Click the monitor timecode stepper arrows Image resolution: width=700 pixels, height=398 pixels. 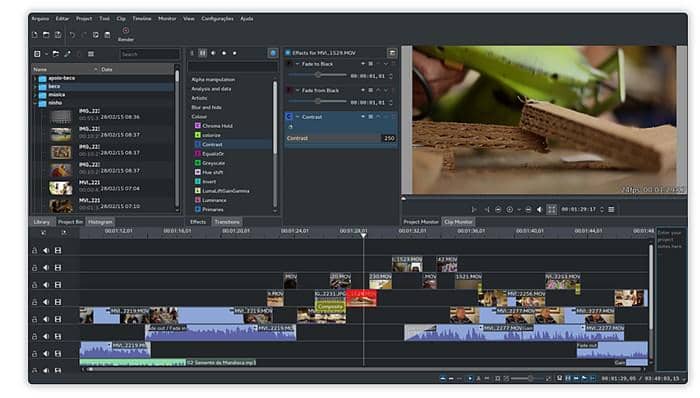pos(602,209)
